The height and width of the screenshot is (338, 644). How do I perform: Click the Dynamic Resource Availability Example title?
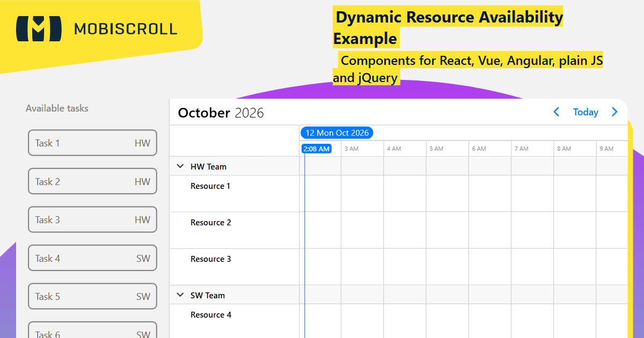click(x=448, y=27)
